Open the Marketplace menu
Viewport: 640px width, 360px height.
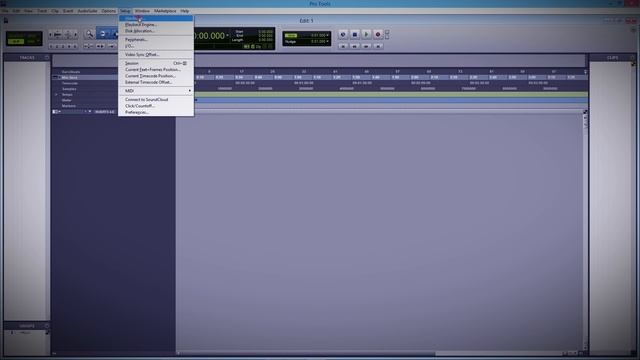pyautogui.click(x=165, y=11)
